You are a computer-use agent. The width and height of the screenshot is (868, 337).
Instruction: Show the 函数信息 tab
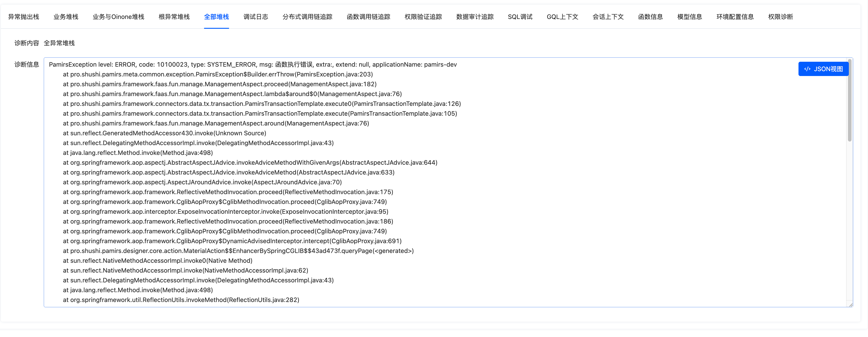(x=650, y=17)
